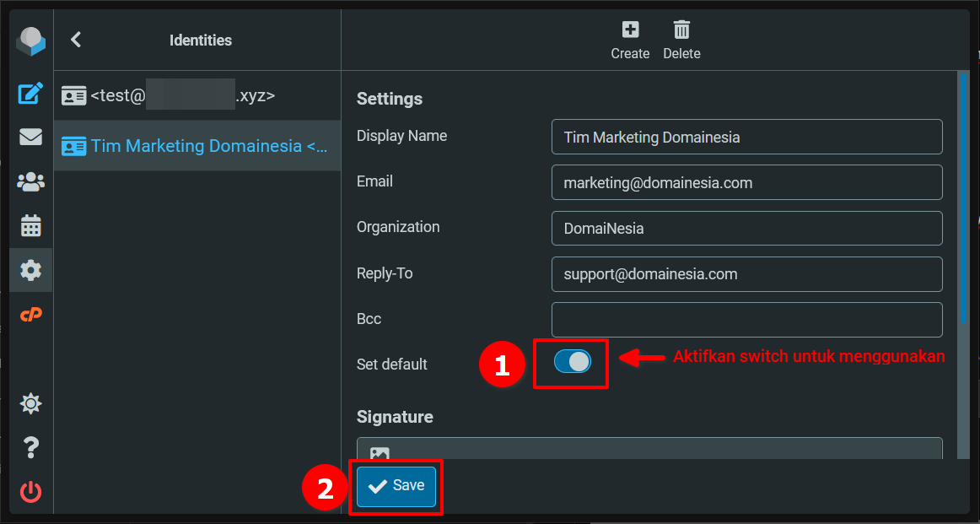Open the Compose mail icon in sidebar

(30, 95)
